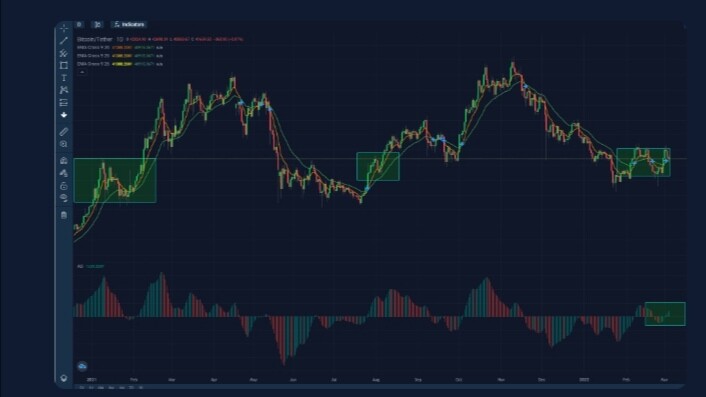Image resolution: width=706 pixels, height=397 pixels.
Task: Open the pitchfork and Gann tools
Action: tap(64, 54)
